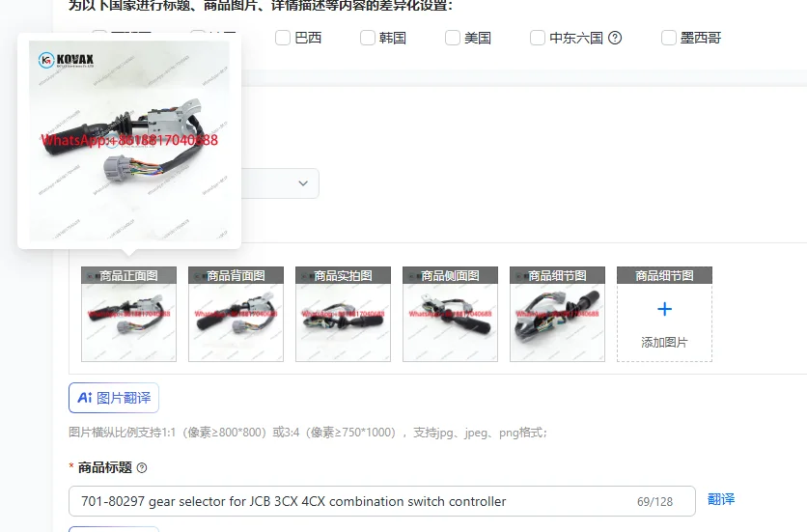Enable the 美国 country checkbox
The width and height of the screenshot is (807, 532).
[453, 38]
